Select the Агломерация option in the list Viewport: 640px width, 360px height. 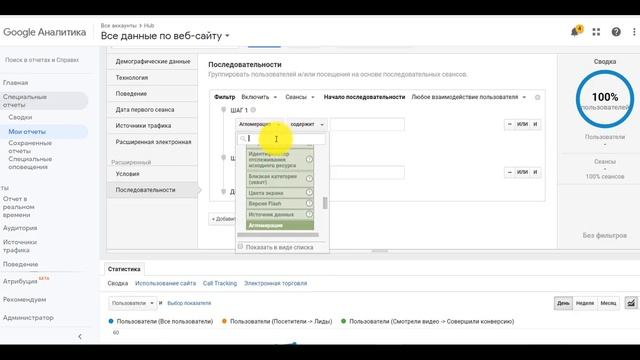click(280, 225)
